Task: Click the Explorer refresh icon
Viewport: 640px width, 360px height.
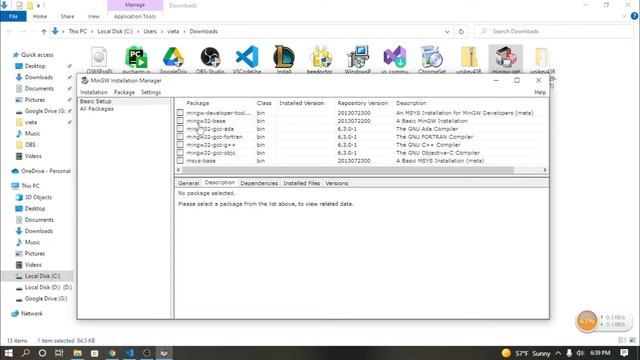Action: pyautogui.click(x=461, y=31)
